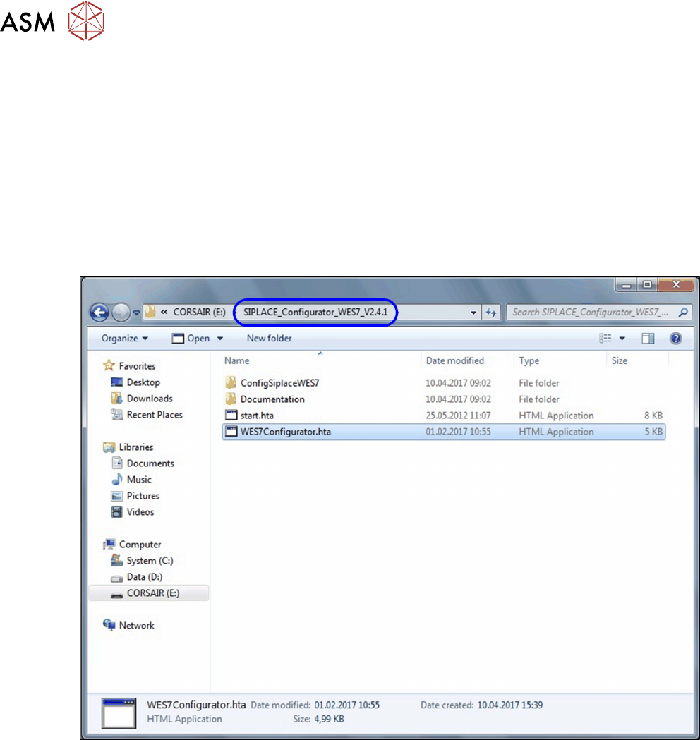700x740 pixels.
Task: Create a New folder
Action: coord(269,339)
